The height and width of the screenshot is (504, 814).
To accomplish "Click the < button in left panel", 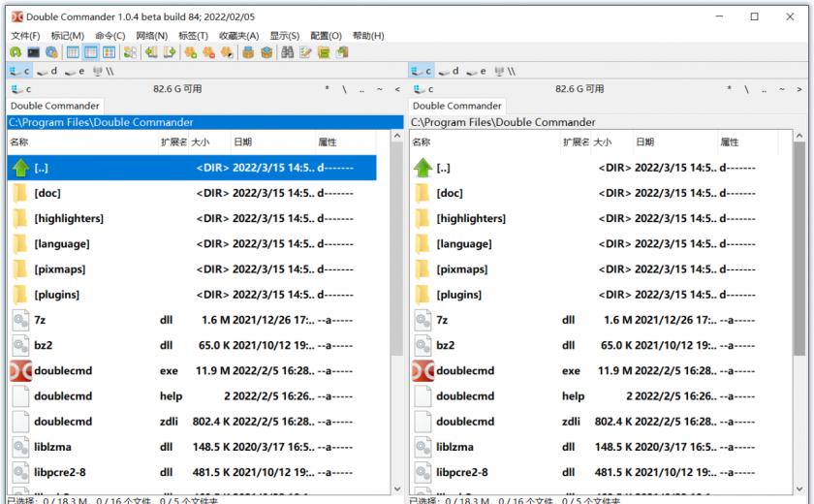I will (x=397, y=89).
